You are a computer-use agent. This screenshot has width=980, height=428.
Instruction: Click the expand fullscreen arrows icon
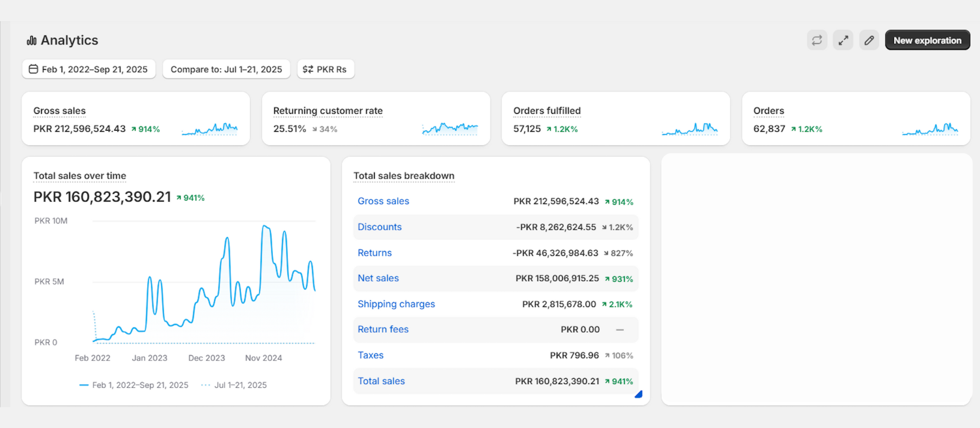click(x=843, y=40)
